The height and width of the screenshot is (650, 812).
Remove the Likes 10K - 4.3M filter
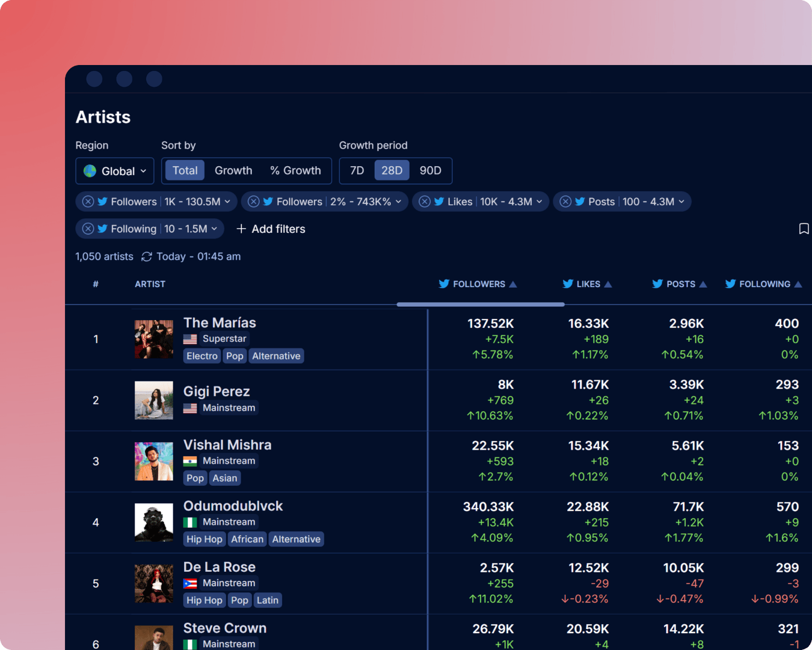point(425,201)
